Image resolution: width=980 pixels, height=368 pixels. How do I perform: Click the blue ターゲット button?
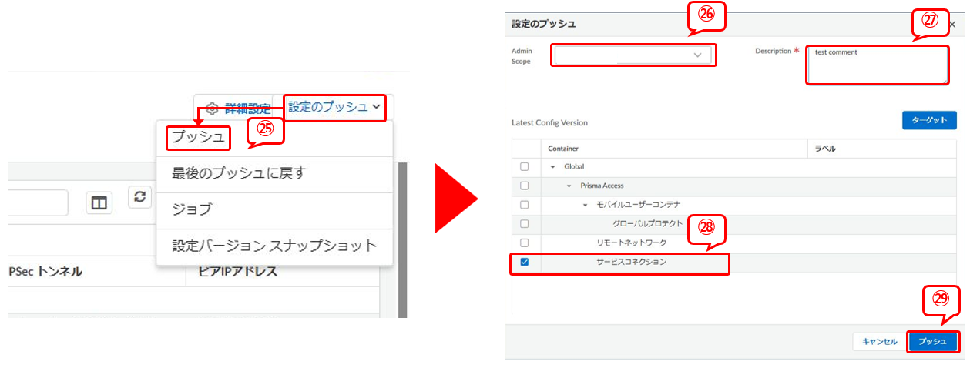[x=929, y=121]
